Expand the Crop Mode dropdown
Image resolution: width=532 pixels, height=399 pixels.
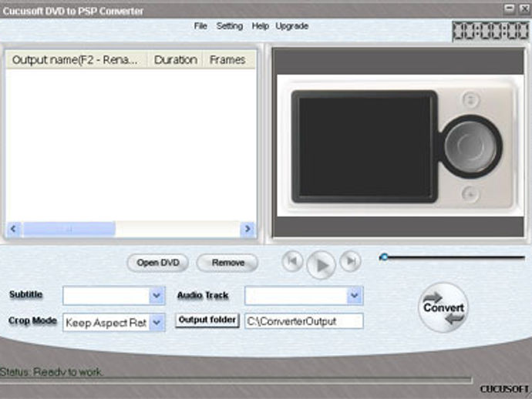pyautogui.click(x=157, y=323)
